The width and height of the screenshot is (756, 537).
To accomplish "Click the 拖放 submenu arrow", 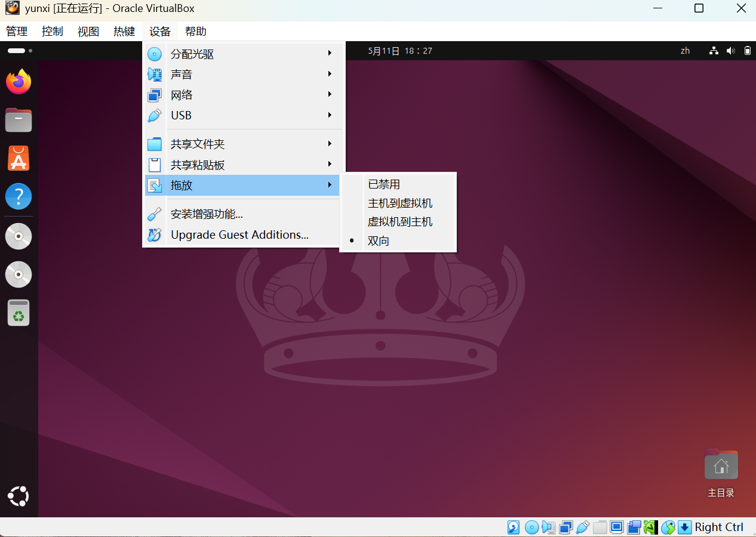I will 330,185.
